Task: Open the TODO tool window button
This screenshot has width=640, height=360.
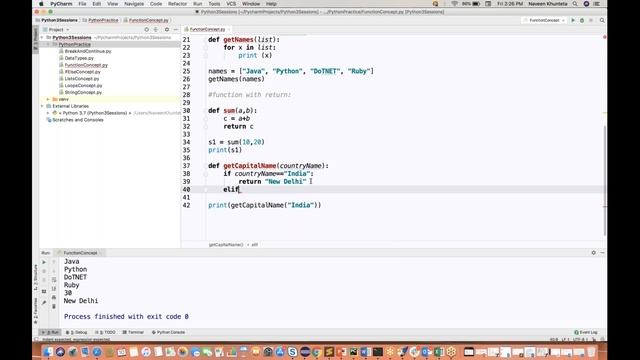Action: (105, 332)
